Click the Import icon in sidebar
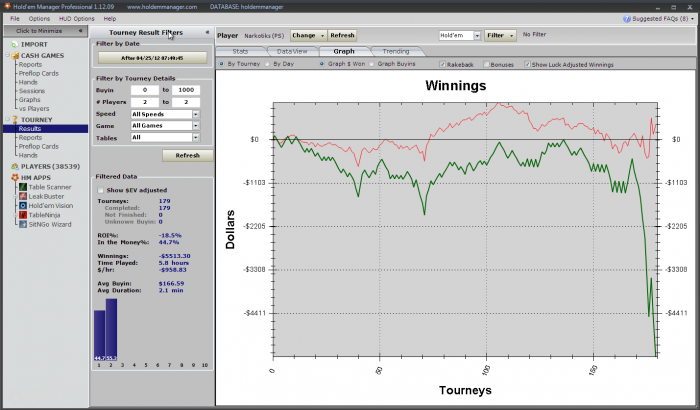 click(15, 44)
